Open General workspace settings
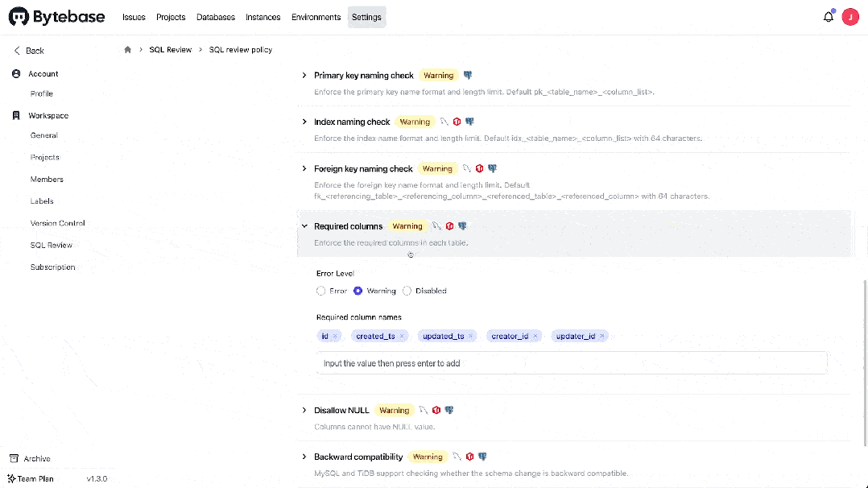The height and width of the screenshot is (488, 868). point(44,135)
